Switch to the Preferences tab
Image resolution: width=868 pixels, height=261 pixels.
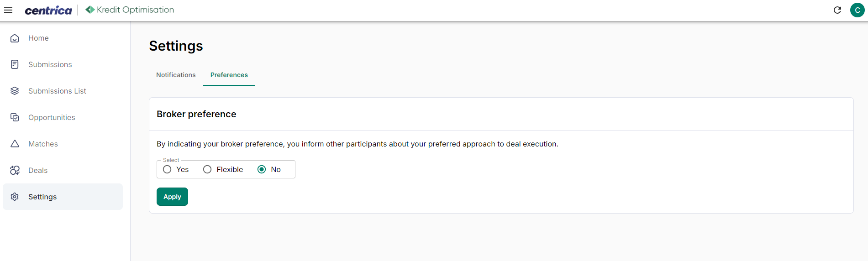[x=229, y=75]
